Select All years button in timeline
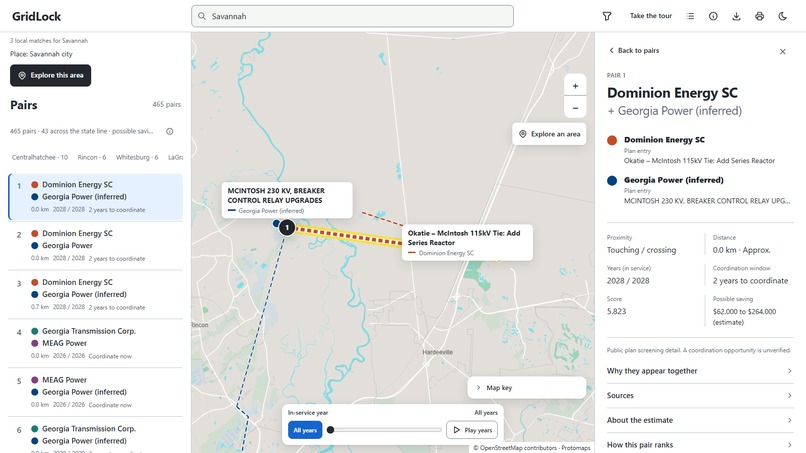This screenshot has height=453, width=806. pos(305,430)
